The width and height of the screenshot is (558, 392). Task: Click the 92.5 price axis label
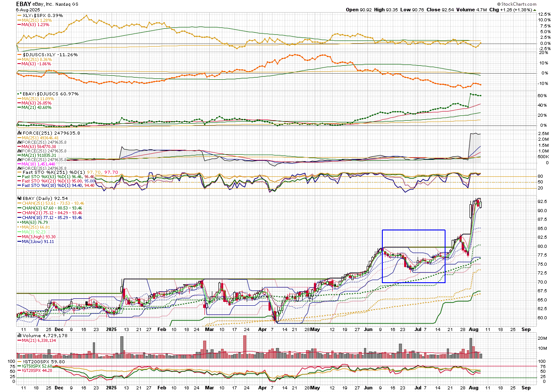pos(543,202)
